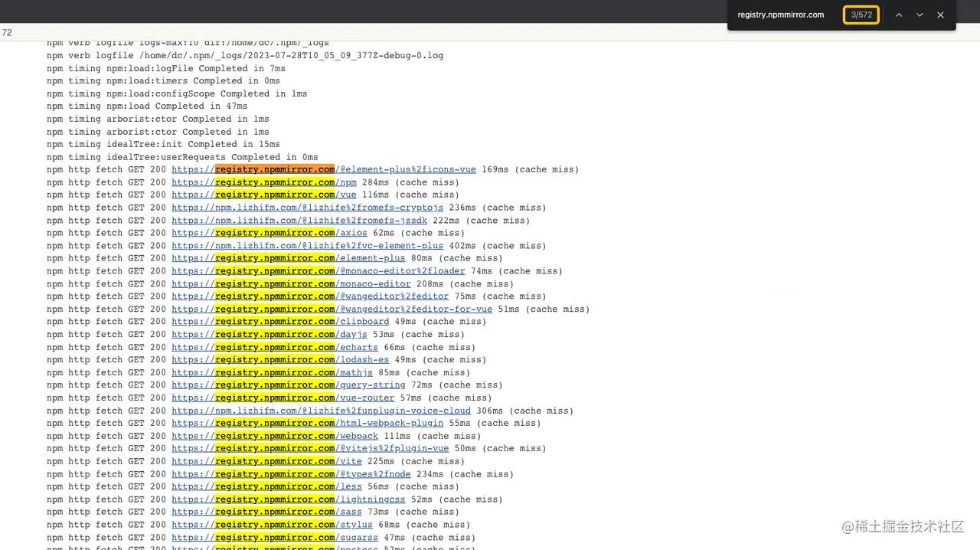Click the 'idealTree:userRequests Completed in 0ms' line
Image resolution: width=980 pixels, height=550 pixels.
click(182, 157)
